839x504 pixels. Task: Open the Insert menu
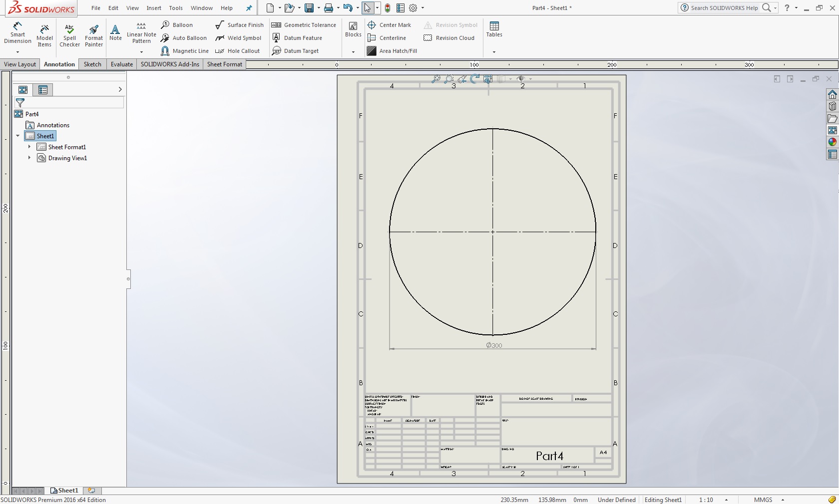(x=153, y=8)
